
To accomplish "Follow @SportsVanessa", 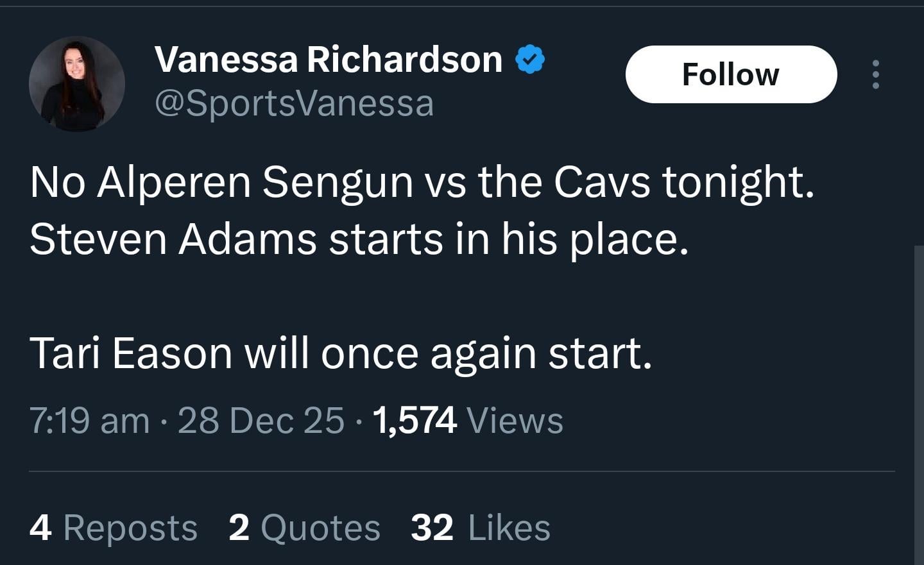I will tap(730, 74).
